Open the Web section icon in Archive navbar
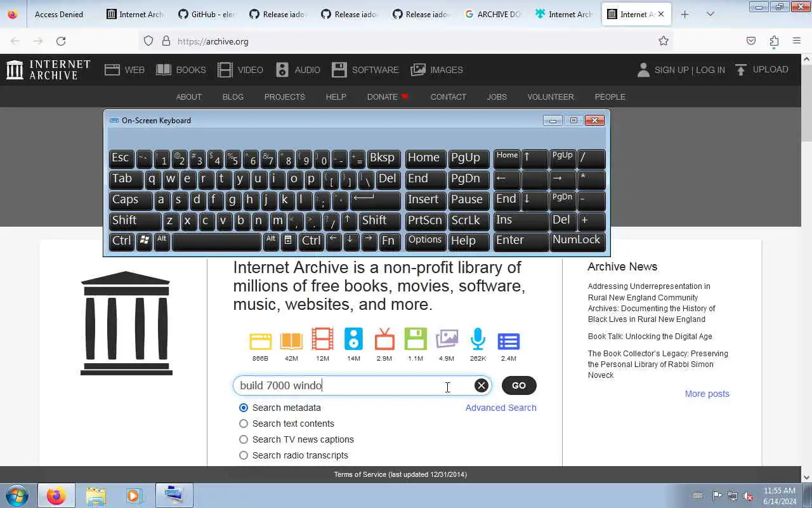Screen dimensions: 812x508 112,70
